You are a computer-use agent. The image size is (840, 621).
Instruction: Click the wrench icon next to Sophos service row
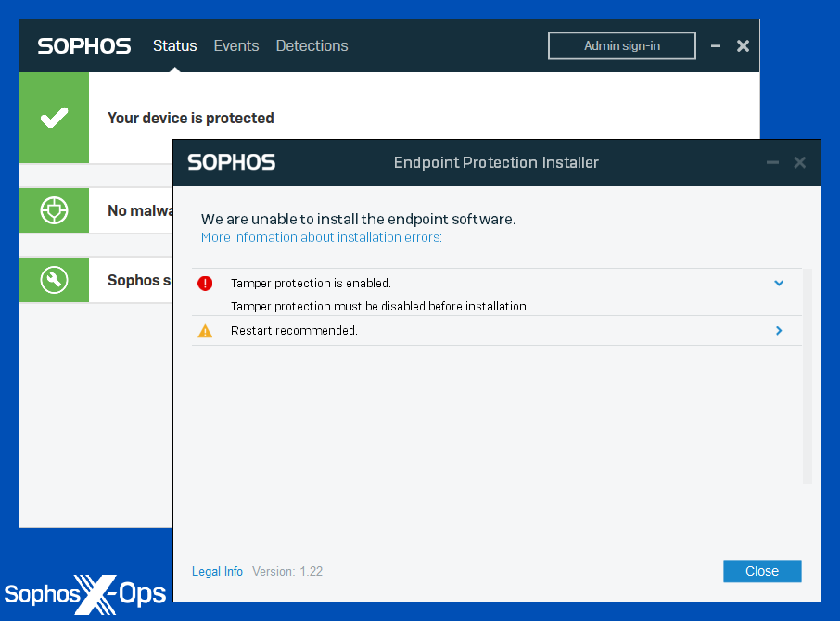54,280
